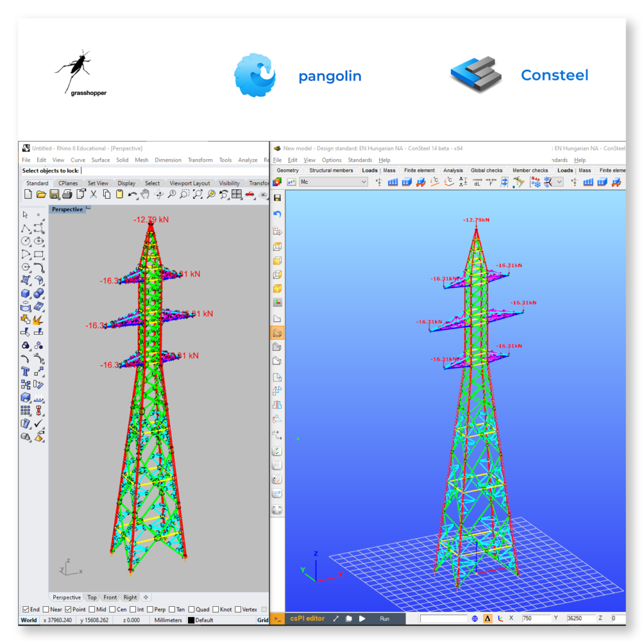Click the Copy icon in Rhino toolbar

click(x=107, y=194)
